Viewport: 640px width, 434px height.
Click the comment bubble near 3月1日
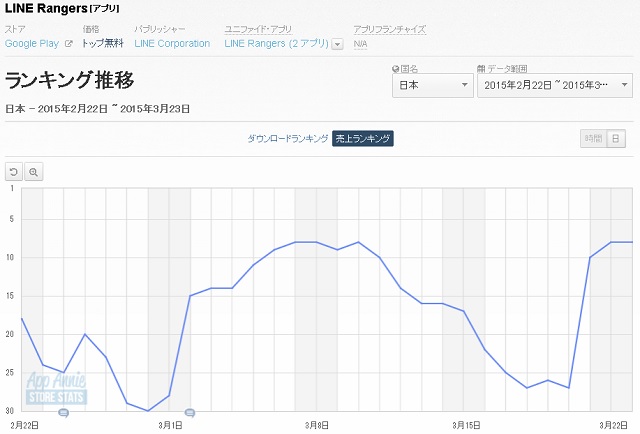[189, 412]
